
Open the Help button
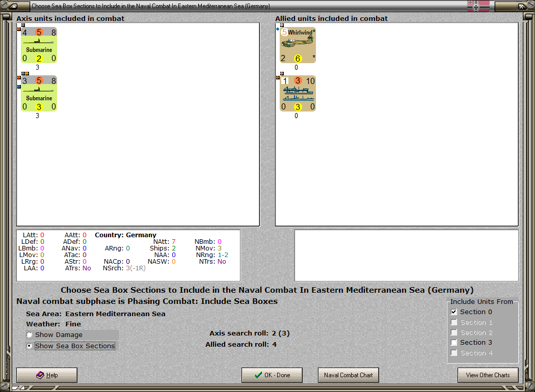coord(47,375)
